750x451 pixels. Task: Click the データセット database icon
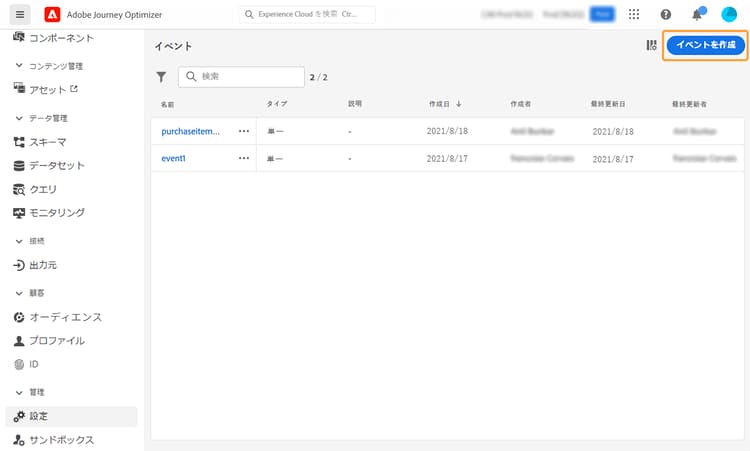point(19,165)
